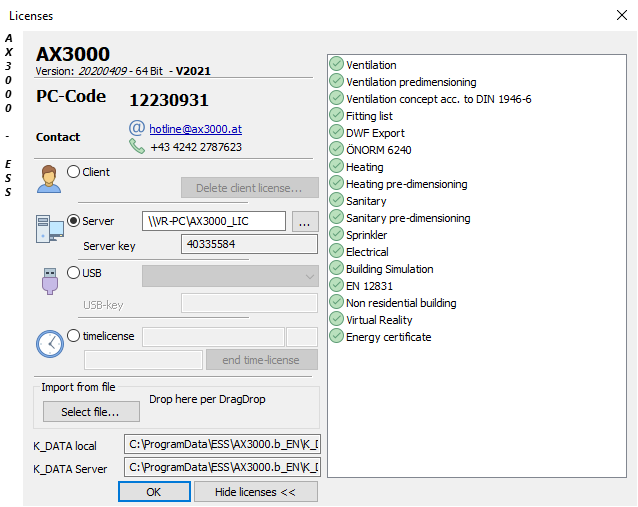Browse server path with the ... button
Image resolution: width=638 pixels, height=507 pixels.
pyautogui.click(x=305, y=221)
